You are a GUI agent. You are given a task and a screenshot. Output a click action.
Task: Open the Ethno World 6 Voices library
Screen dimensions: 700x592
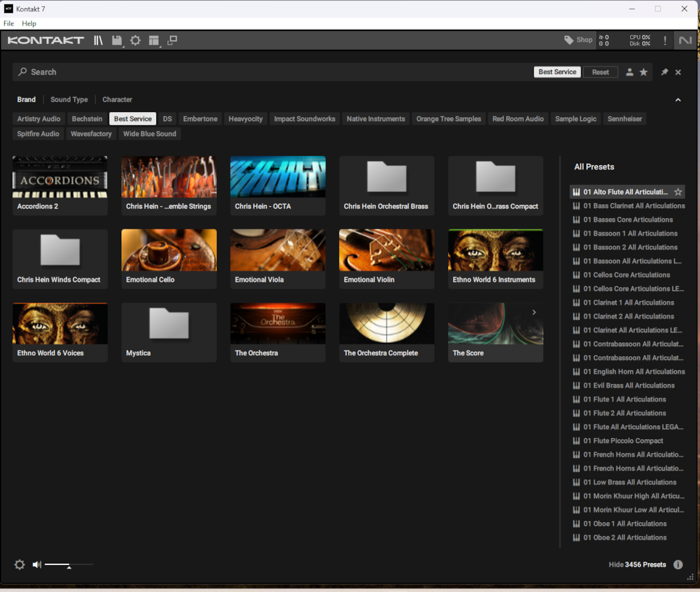pos(60,332)
